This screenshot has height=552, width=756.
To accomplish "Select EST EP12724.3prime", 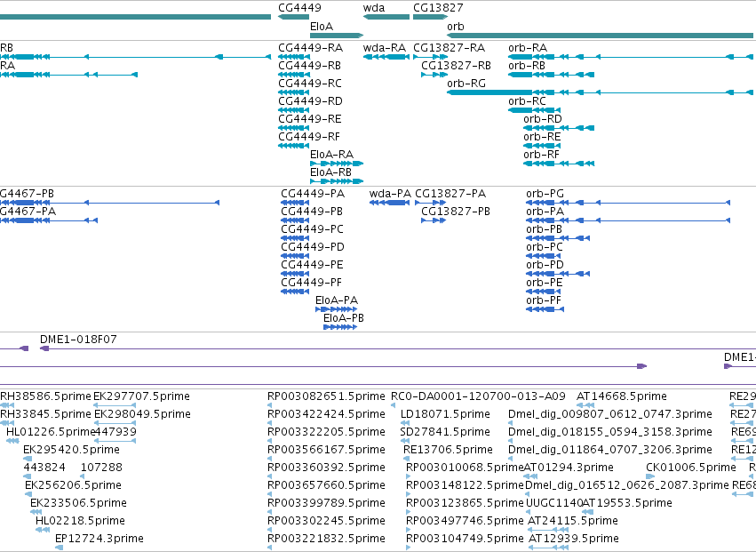I will 59,548.
